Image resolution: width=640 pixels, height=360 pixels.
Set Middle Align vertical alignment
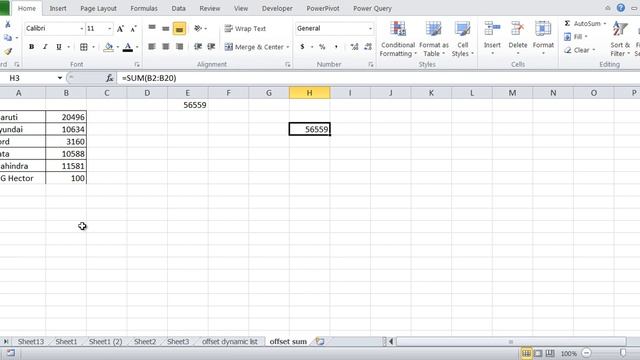[x=166, y=28]
